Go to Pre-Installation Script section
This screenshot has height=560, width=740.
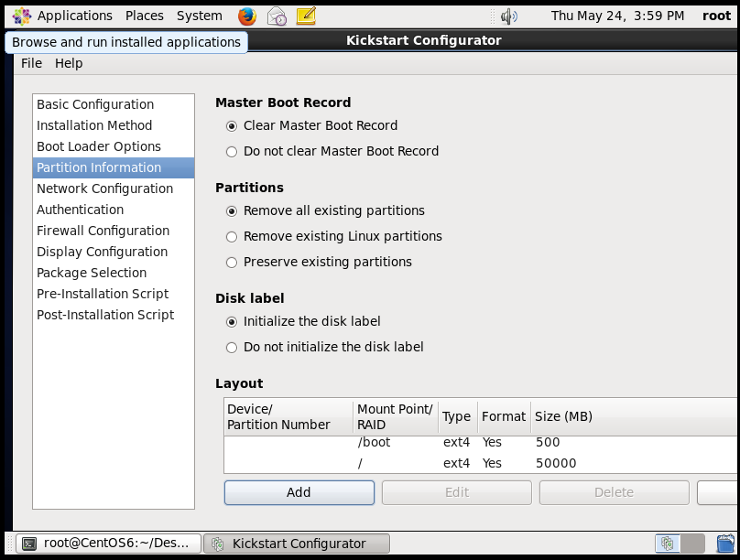[x=114, y=294]
